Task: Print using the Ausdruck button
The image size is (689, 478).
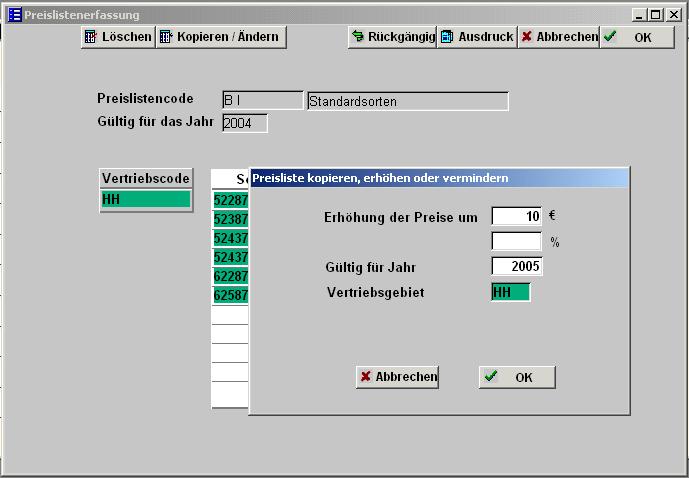Action: coord(477,37)
